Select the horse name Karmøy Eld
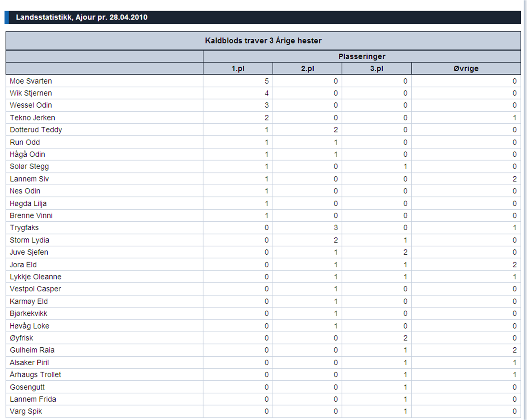Image resolution: width=527 pixels, height=420 pixels. (29, 301)
